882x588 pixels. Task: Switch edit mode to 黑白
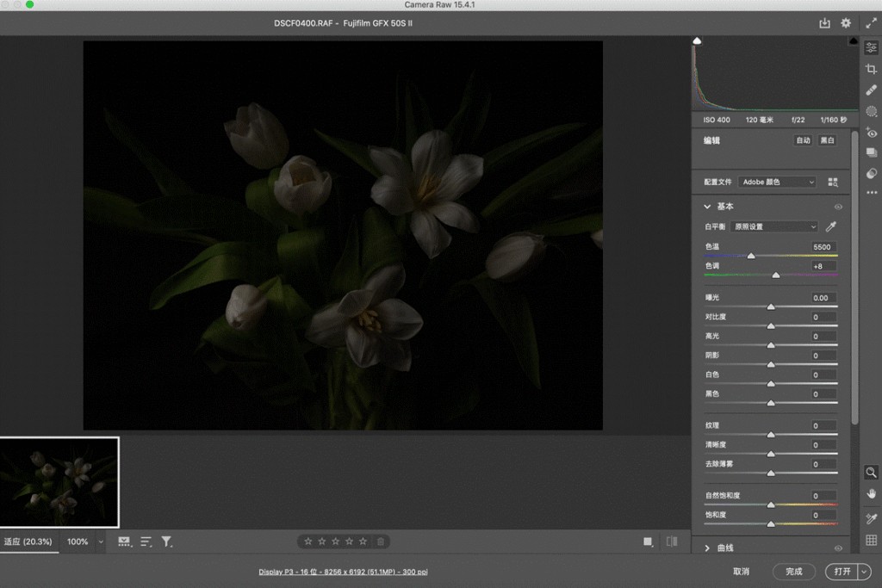coord(826,140)
